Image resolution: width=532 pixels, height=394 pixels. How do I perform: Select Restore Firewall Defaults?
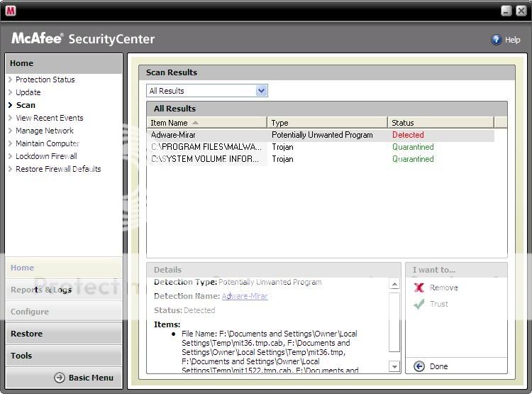coord(58,169)
